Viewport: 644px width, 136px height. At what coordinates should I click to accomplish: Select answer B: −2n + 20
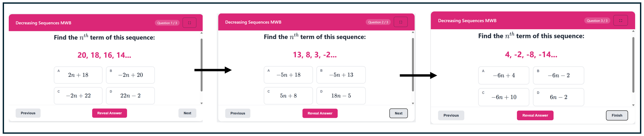tap(130, 75)
